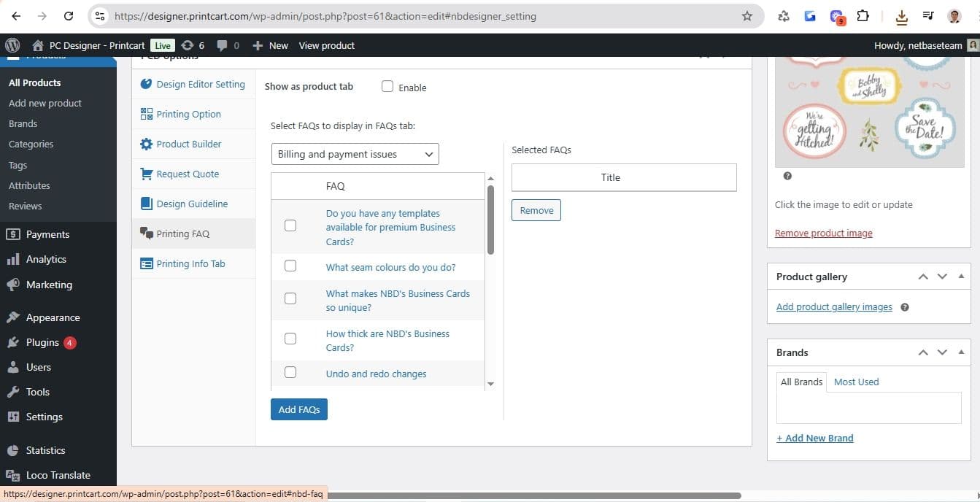Open the comments bubble icon
The height and width of the screenshot is (502, 980).
point(221,45)
